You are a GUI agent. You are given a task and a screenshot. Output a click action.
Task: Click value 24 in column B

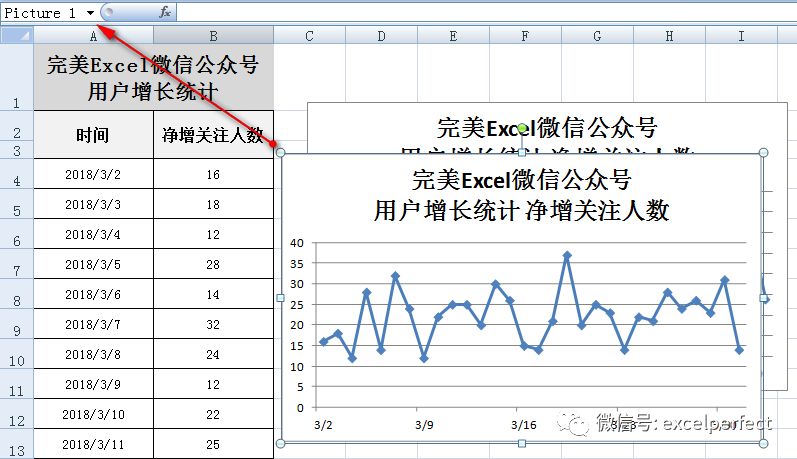[213, 354]
